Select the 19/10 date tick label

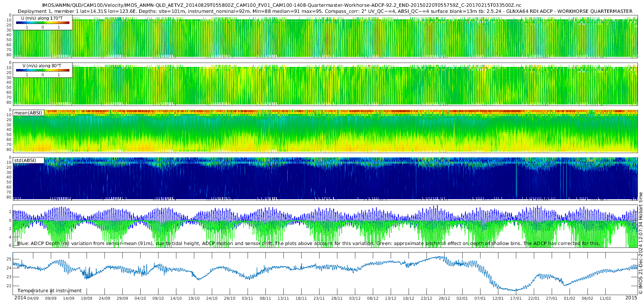(194, 298)
